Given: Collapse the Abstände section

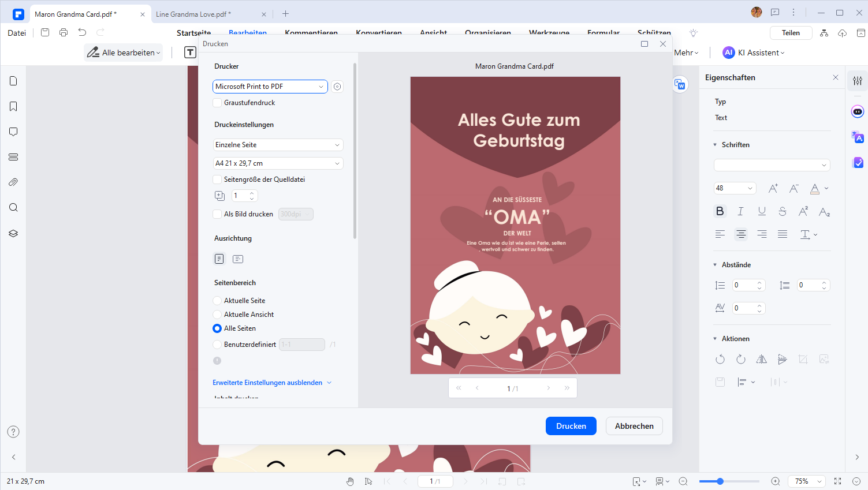Looking at the screenshot, I should coord(715,265).
